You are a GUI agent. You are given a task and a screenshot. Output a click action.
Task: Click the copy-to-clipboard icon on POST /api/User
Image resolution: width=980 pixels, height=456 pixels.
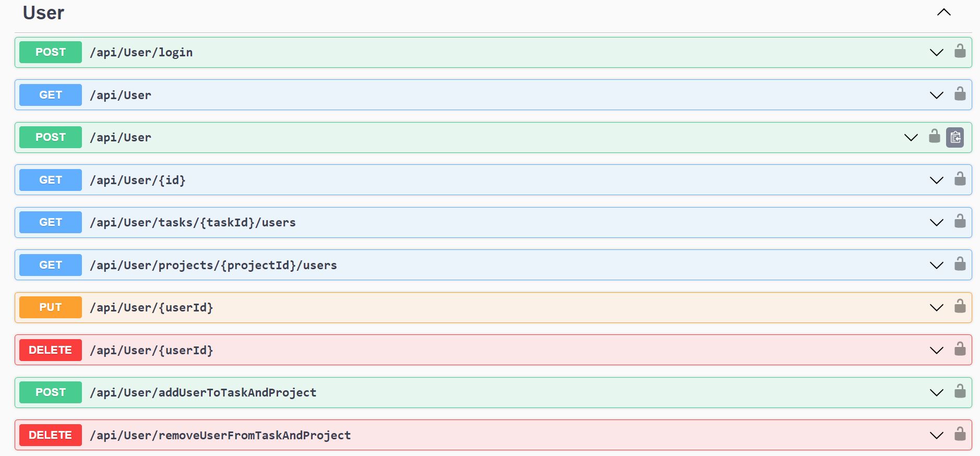coord(954,137)
